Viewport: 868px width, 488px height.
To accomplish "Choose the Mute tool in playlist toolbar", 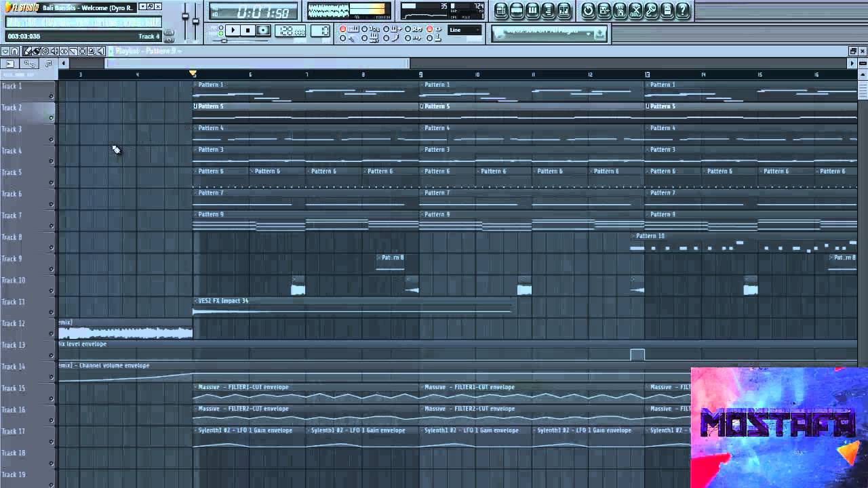I will 55,52.
